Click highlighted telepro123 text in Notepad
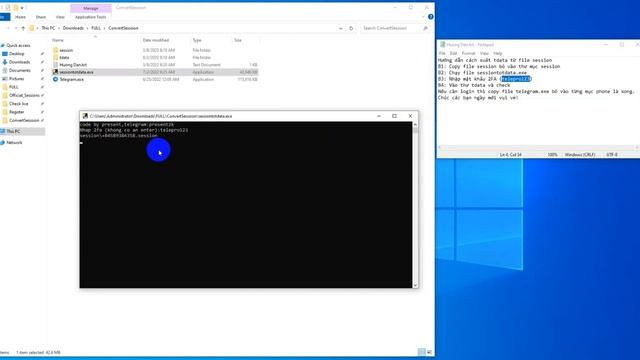The height and width of the screenshot is (360, 640). click(x=516, y=79)
